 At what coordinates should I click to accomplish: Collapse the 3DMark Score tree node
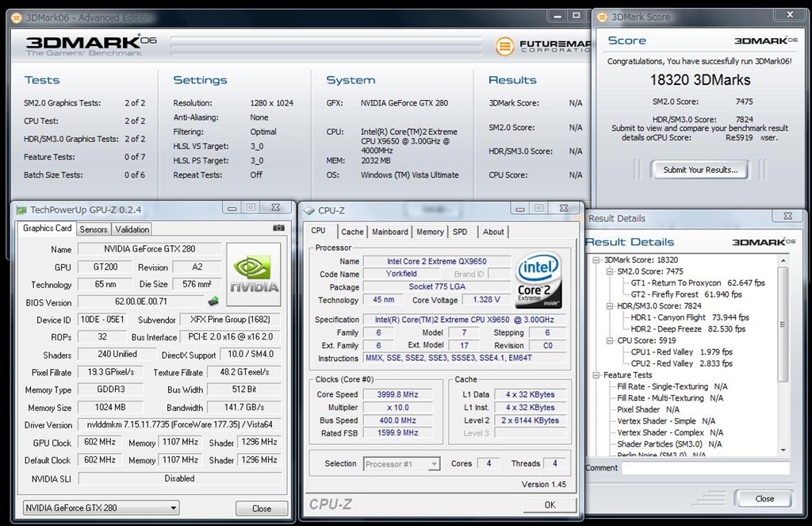(597, 260)
